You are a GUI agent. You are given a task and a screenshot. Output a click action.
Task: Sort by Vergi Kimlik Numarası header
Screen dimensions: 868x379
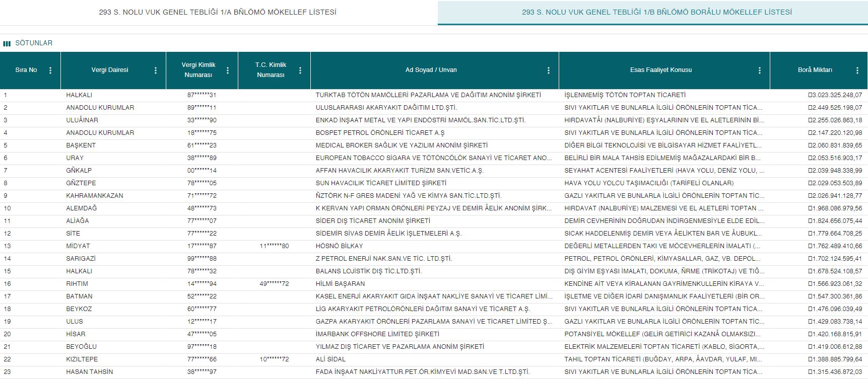point(198,70)
